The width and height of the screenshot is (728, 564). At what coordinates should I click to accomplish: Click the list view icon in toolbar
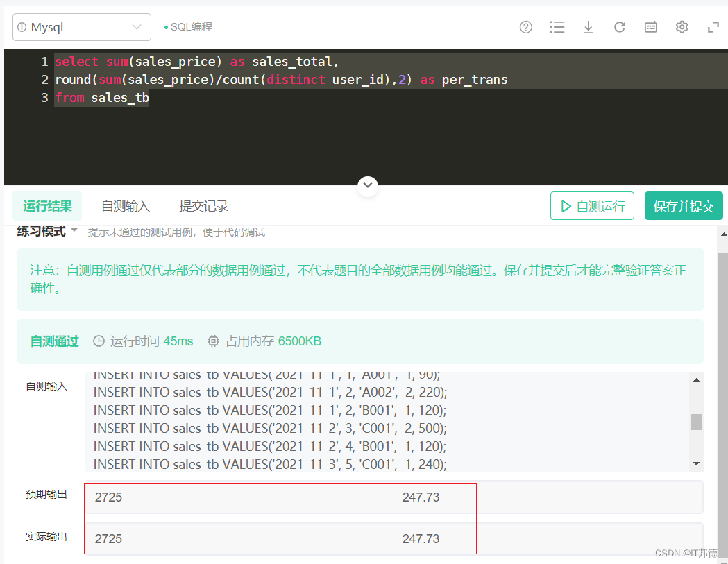pyautogui.click(x=557, y=27)
